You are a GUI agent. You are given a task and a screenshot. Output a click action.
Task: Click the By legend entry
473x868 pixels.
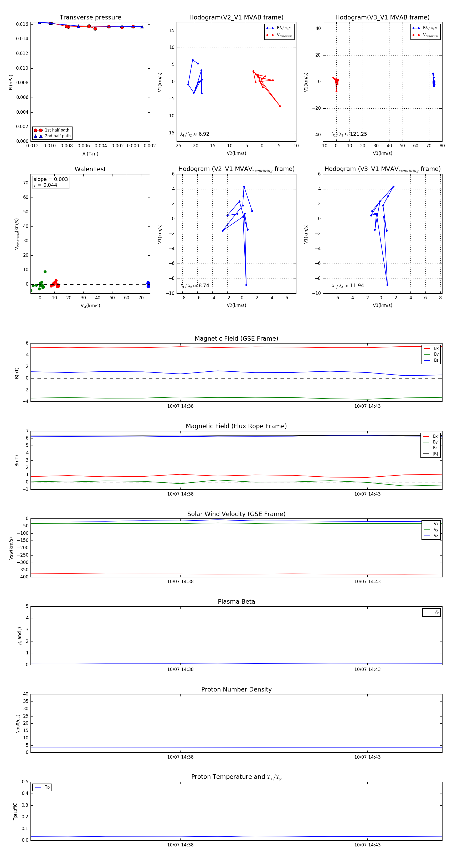click(x=431, y=355)
